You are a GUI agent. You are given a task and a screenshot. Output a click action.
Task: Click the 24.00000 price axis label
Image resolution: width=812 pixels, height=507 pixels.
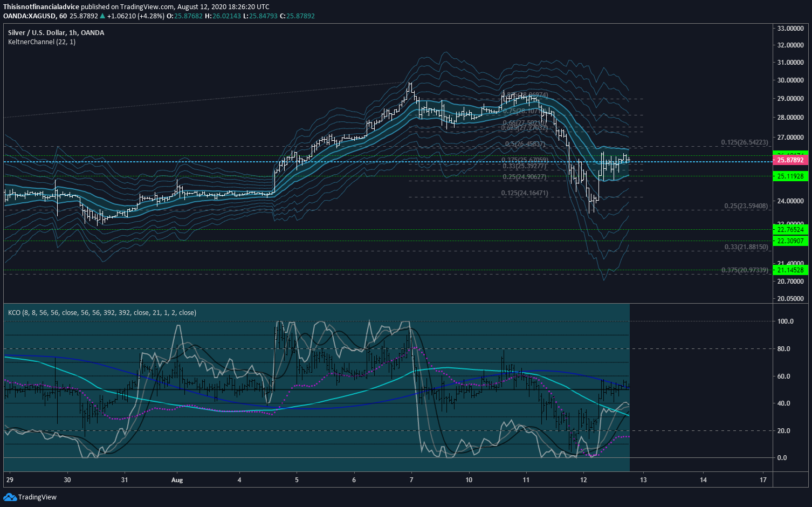click(x=790, y=201)
